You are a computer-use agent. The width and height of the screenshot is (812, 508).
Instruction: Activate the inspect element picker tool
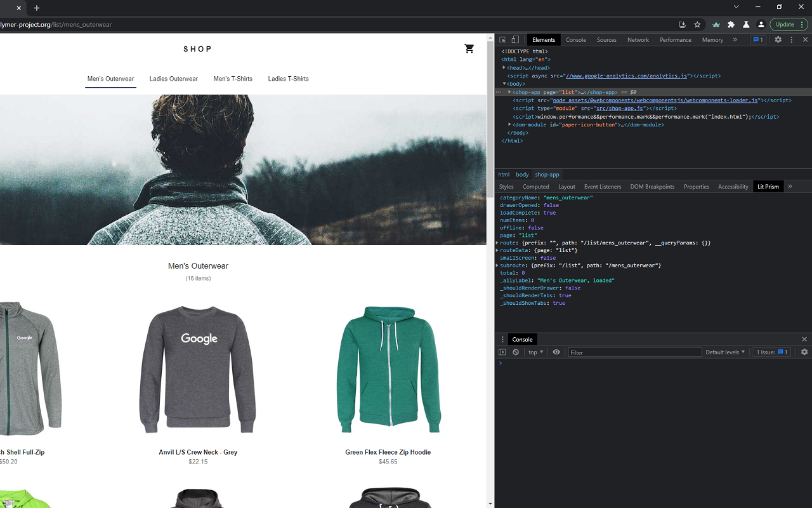tap(502, 40)
